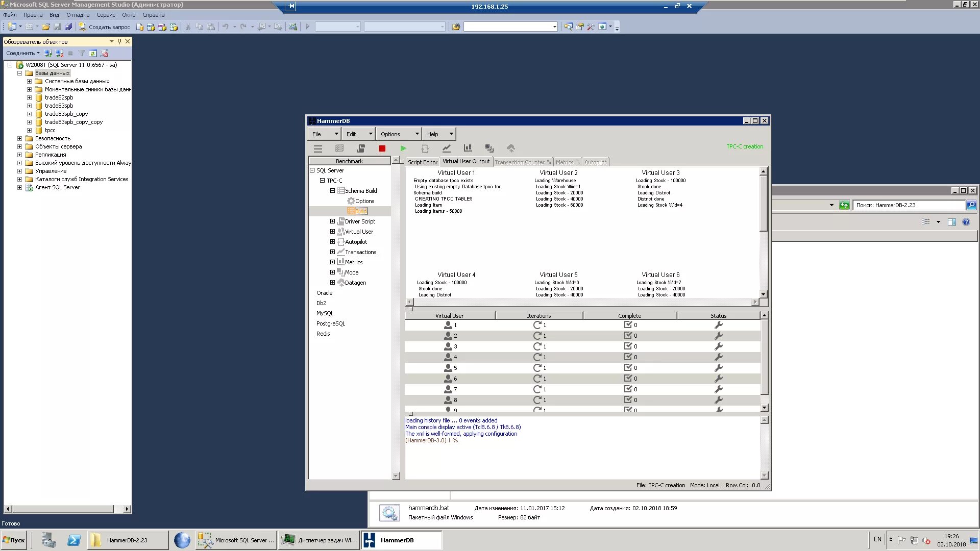Switch to the Script Editor tab
Screen dimensions: 980x551
pyautogui.click(x=423, y=162)
